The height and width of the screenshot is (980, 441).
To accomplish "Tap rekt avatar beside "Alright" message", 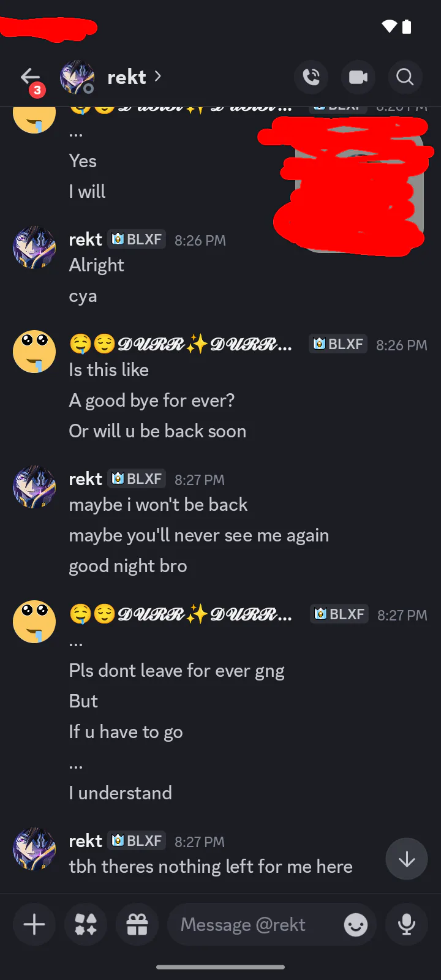I will 34,247.
